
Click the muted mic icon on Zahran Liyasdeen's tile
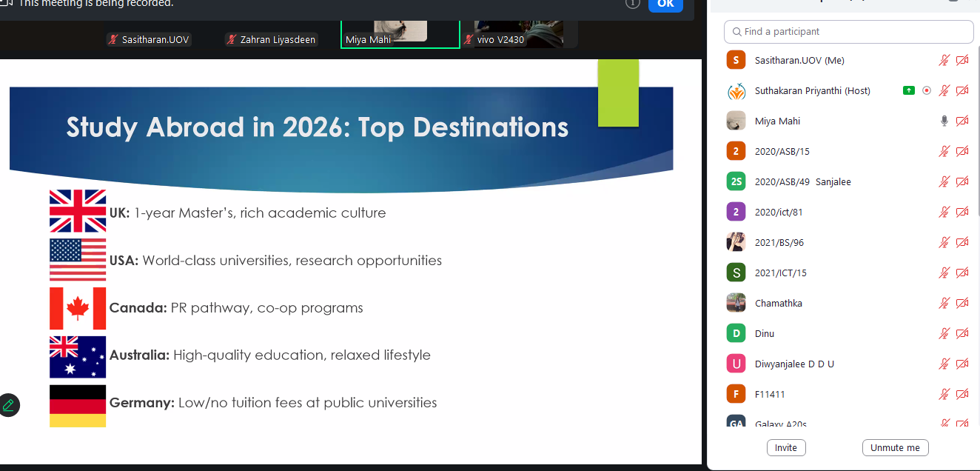(x=232, y=39)
